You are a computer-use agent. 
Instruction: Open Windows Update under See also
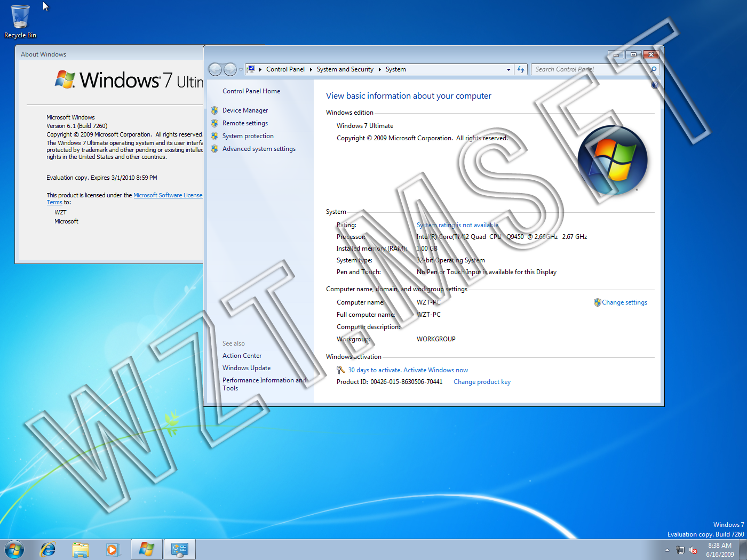click(247, 368)
